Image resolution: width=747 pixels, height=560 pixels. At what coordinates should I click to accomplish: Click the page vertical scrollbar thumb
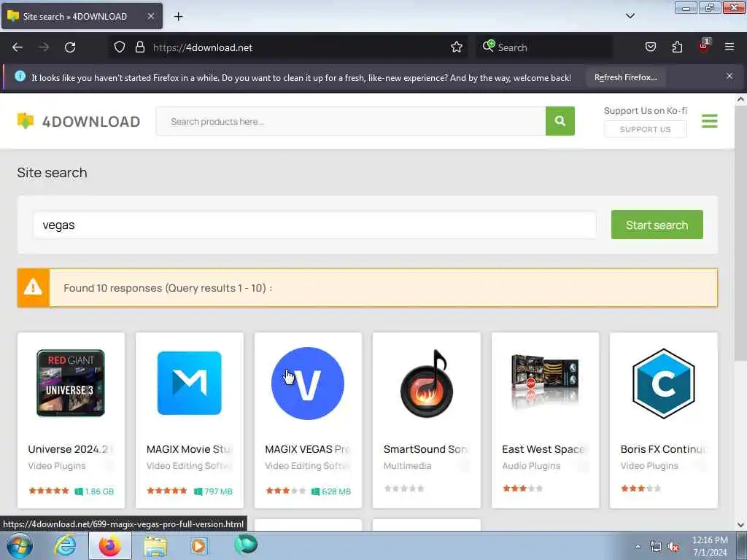tap(740, 233)
